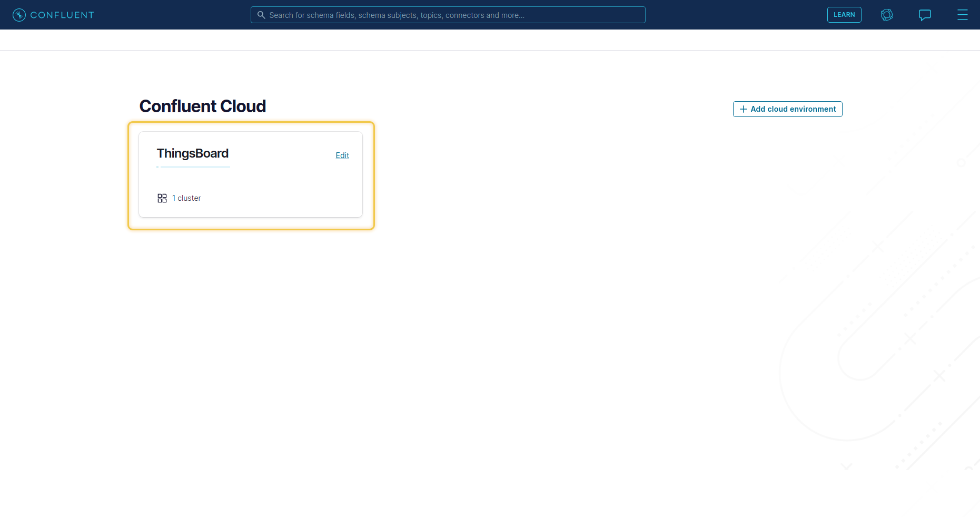Click the Confluent star logo icon
This screenshot has width=980, height=517.
click(19, 15)
